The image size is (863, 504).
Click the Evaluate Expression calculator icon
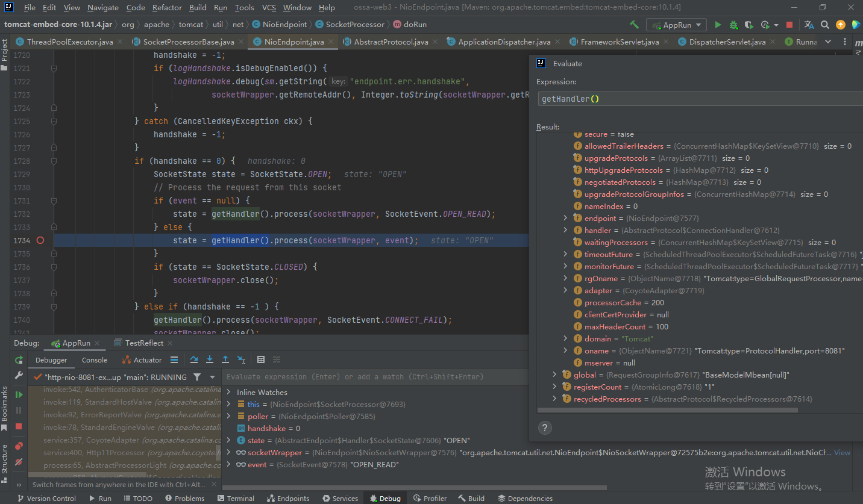(x=261, y=359)
